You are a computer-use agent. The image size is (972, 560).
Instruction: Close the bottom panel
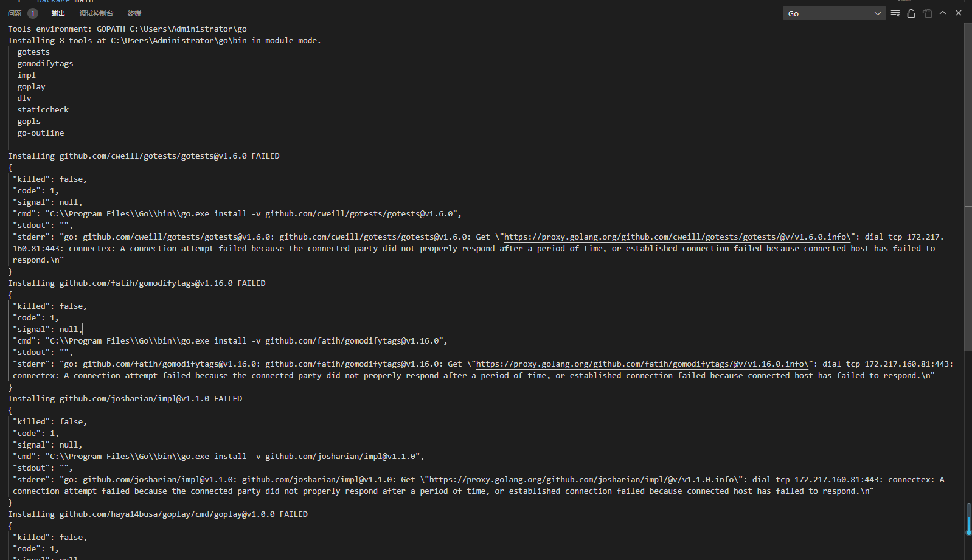959,13
